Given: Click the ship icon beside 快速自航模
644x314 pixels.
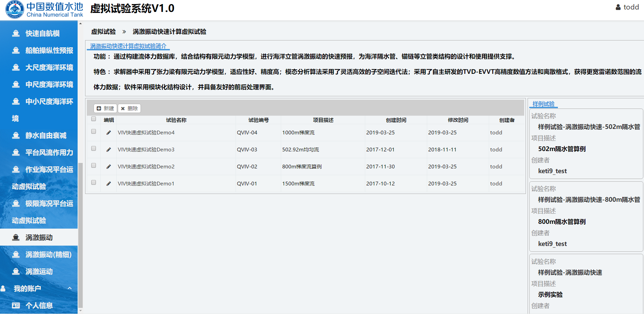Looking at the screenshot, I should 16,33.
